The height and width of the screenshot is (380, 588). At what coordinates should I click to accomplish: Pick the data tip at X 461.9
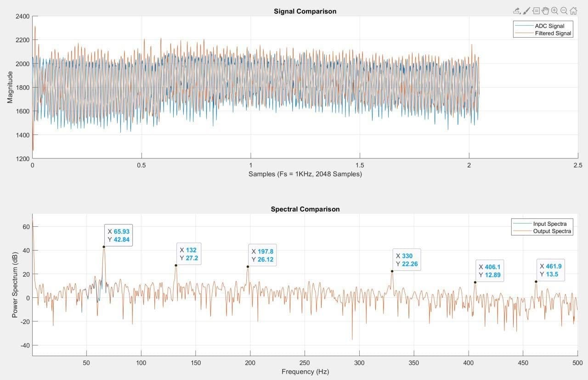coord(550,270)
